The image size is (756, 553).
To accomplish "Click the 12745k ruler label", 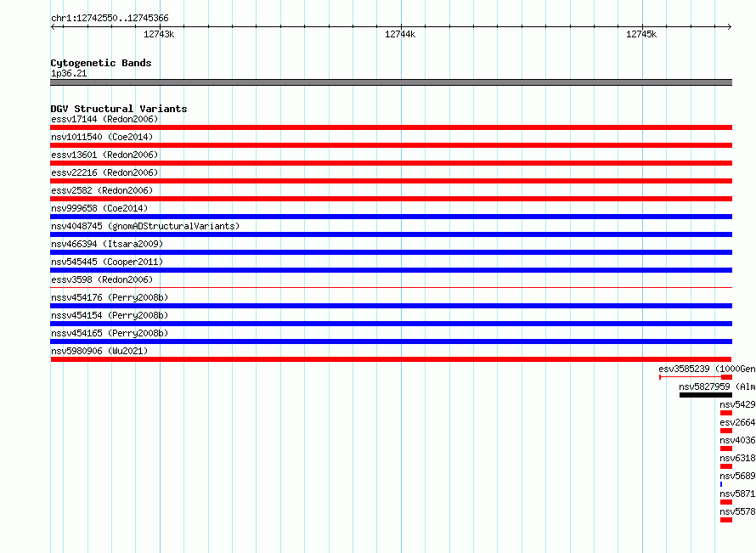I will pyautogui.click(x=641, y=34).
